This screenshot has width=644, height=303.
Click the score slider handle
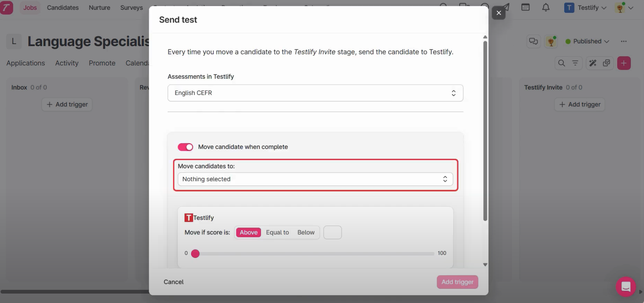(x=195, y=254)
